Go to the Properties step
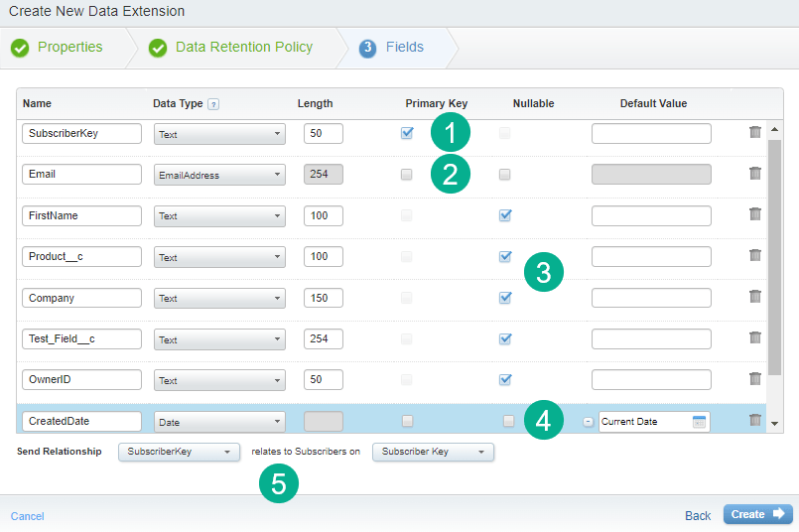 69,47
